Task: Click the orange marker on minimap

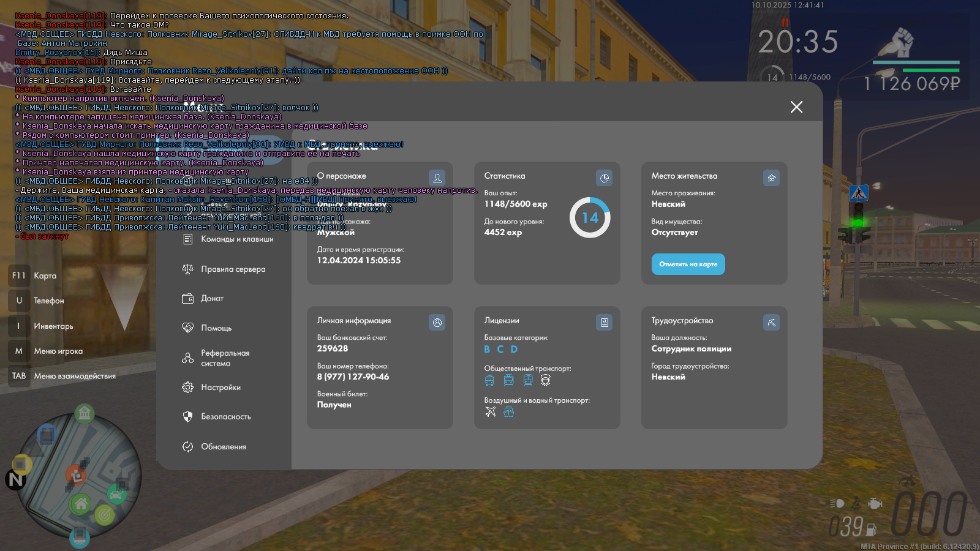Action: [76, 475]
